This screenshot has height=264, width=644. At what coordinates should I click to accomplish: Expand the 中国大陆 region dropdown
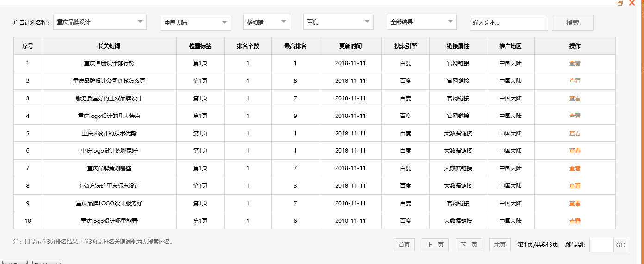tap(196, 23)
